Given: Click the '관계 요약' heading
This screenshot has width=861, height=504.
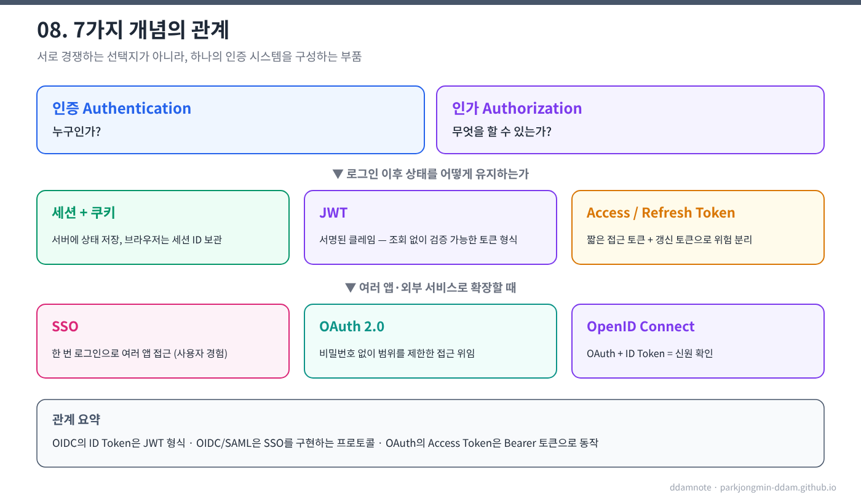Looking at the screenshot, I should coord(76,420).
